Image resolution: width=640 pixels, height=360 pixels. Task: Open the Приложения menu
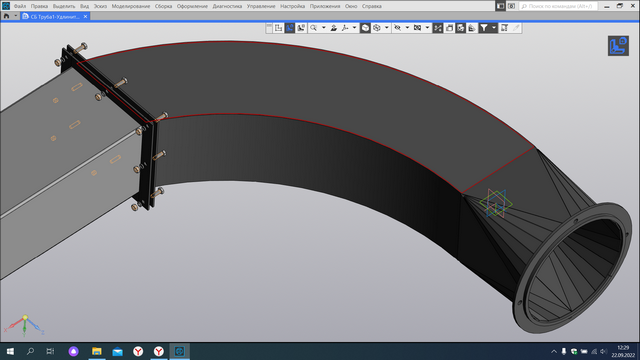click(x=324, y=6)
